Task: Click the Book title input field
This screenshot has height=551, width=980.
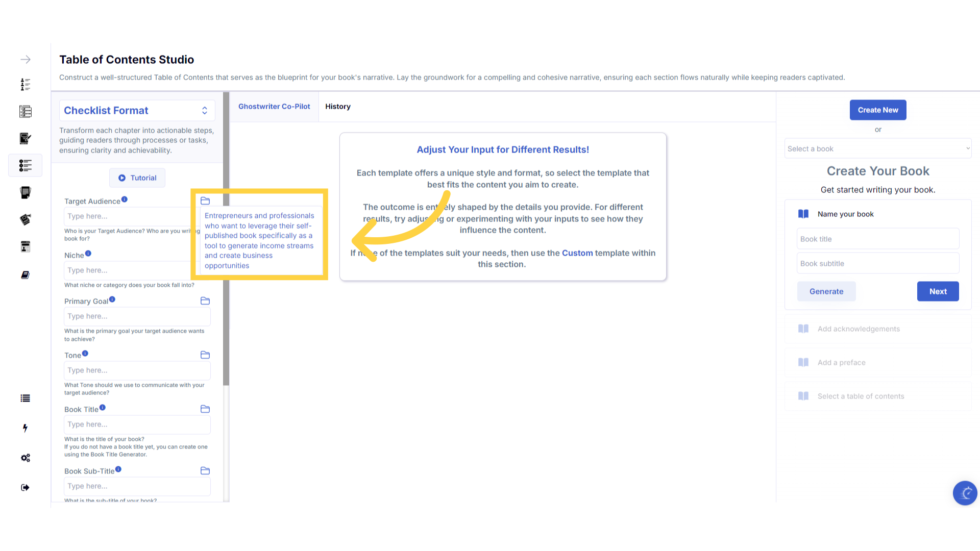Action: tap(877, 239)
